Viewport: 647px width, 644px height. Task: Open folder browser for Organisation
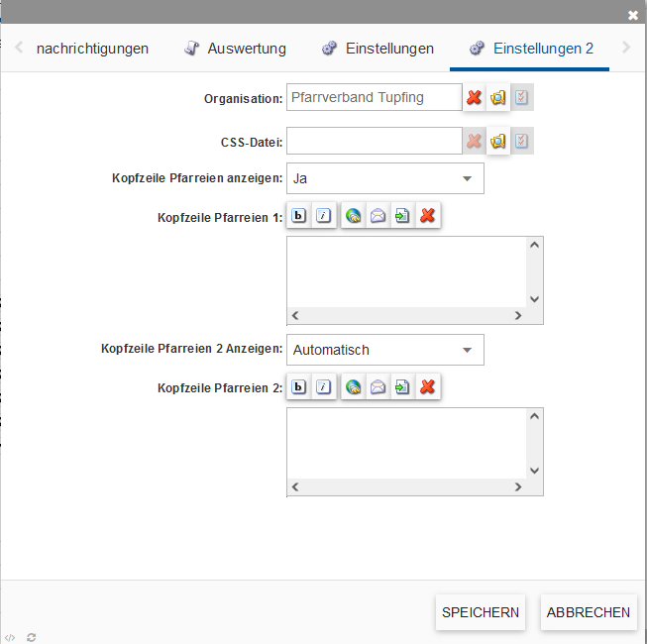(x=498, y=98)
